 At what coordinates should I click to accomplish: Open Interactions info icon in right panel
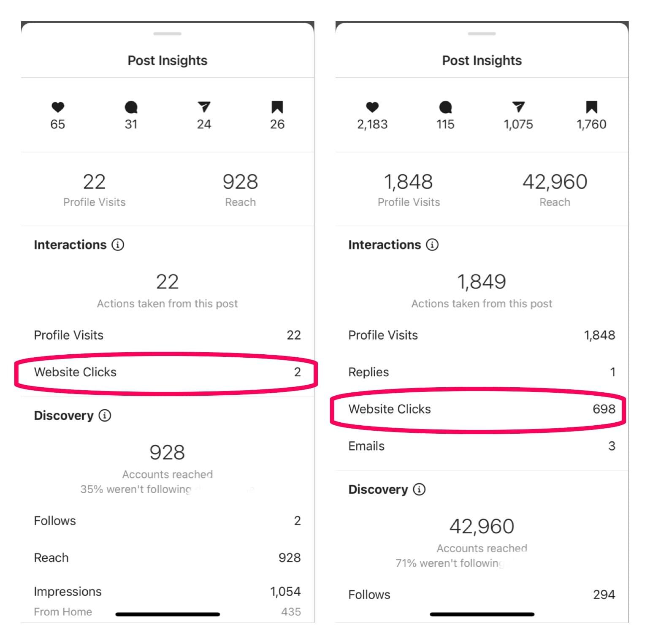click(x=432, y=245)
